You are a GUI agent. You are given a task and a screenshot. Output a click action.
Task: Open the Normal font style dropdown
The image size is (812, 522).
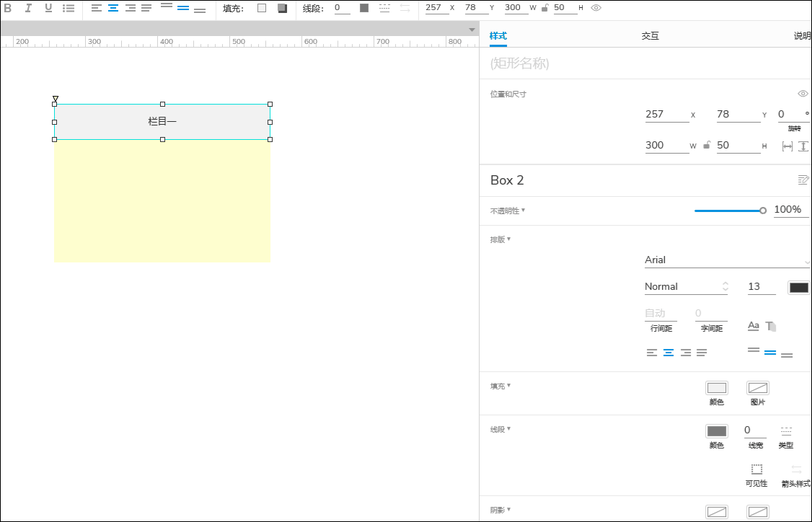[686, 287]
